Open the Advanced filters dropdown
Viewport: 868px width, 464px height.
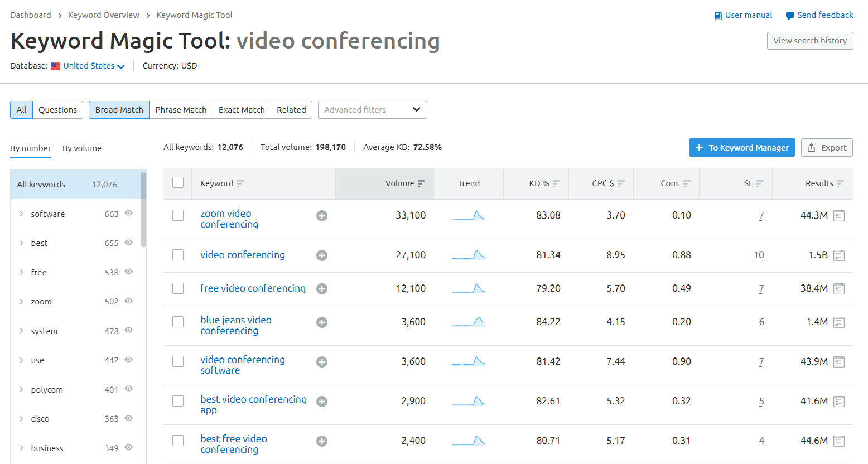tap(372, 110)
